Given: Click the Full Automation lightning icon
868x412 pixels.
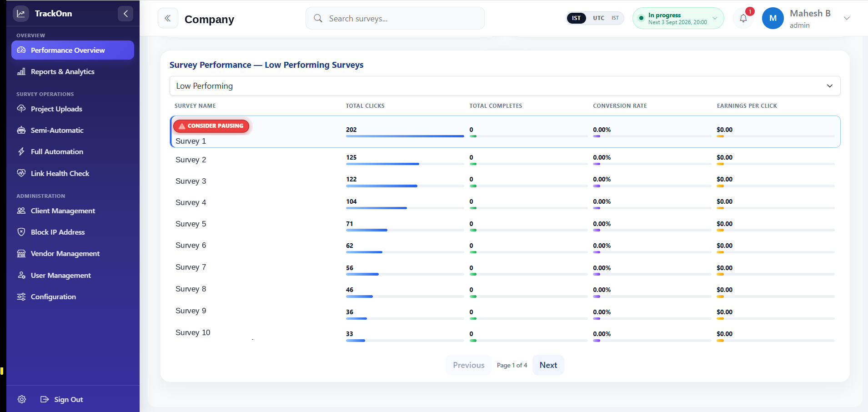Looking at the screenshot, I should 21,151.
